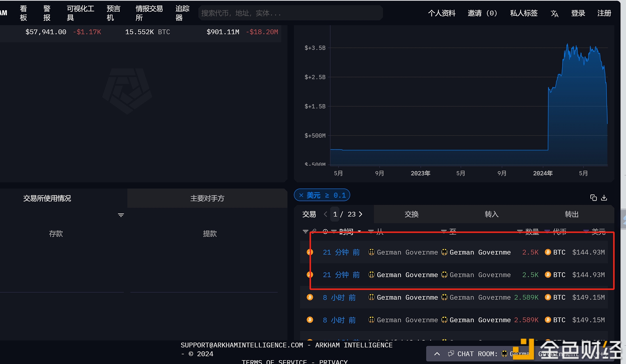Screen dimensions: 626x364
Task: Copy the transactions table with copy icon
Action: [593, 198]
